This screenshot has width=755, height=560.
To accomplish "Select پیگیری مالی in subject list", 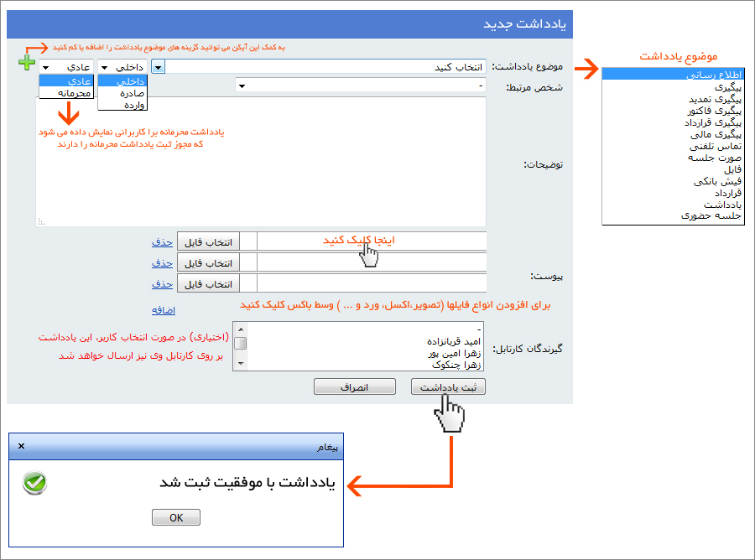I will coord(673,134).
